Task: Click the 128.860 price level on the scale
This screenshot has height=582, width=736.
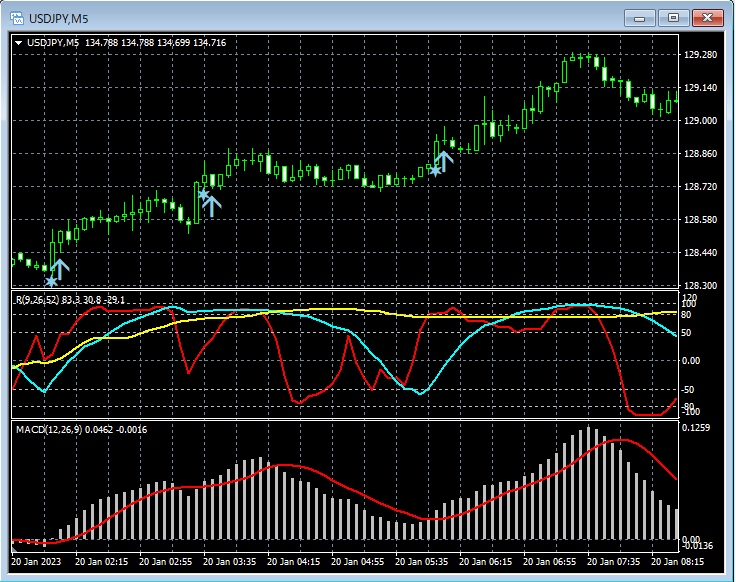Action: coord(700,153)
